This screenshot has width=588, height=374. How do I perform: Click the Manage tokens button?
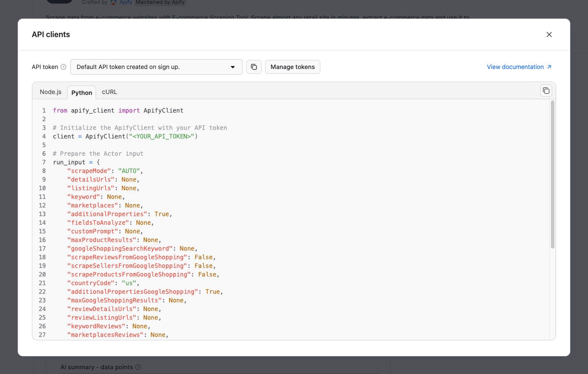tap(292, 67)
